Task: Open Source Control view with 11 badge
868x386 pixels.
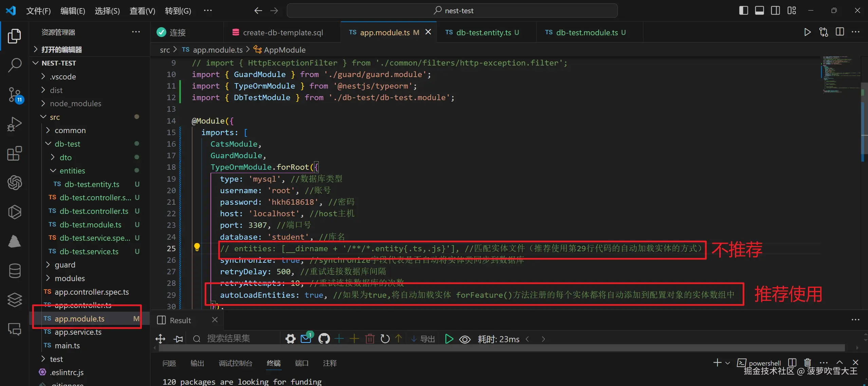Action: click(x=15, y=94)
